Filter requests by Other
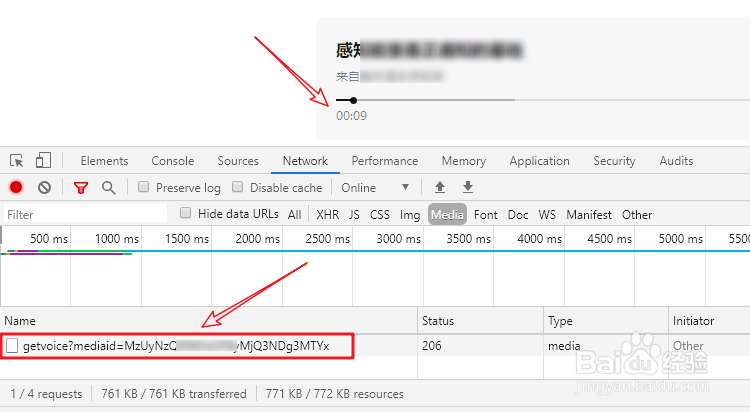This screenshot has height=412, width=750. pos(637,215)
